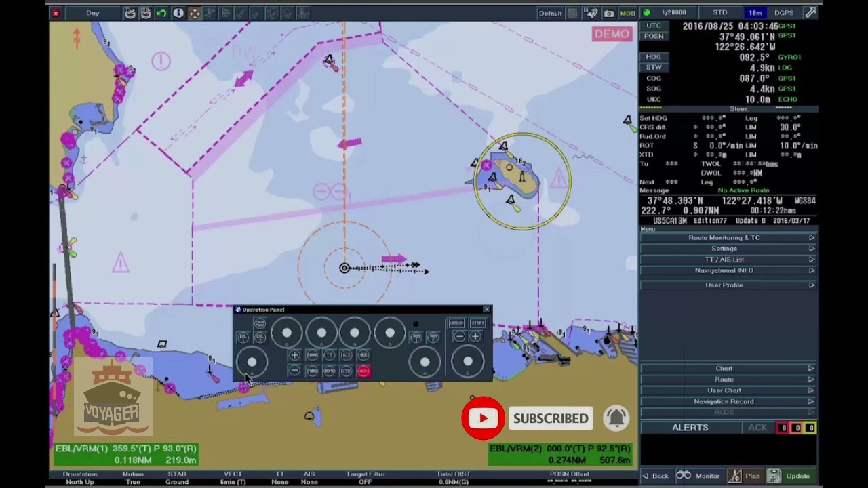The width and height of the screenshot is (868, 488).
Task: Click the EBL 1 button in Operation Panel
Action: 243,338
